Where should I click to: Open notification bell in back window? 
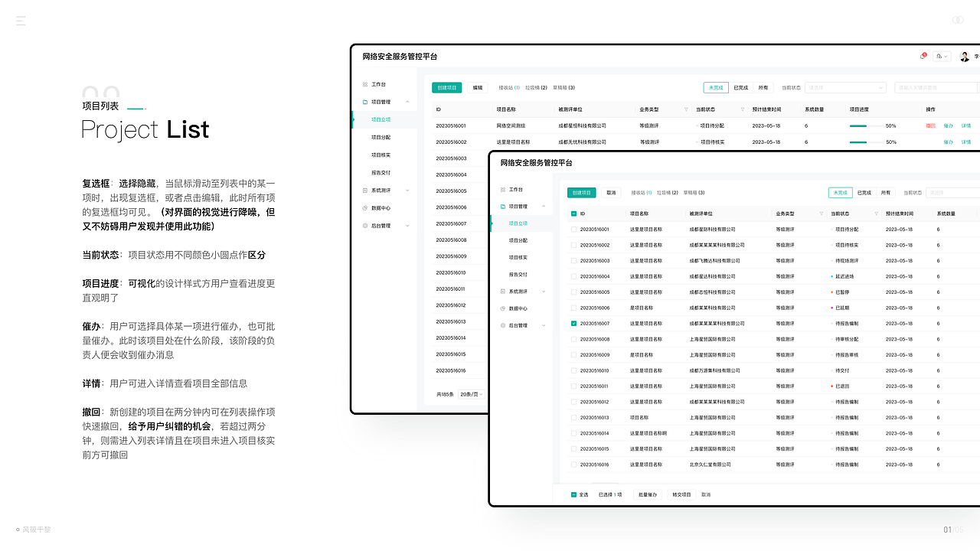pyautogui.click(x=923, y=57)
